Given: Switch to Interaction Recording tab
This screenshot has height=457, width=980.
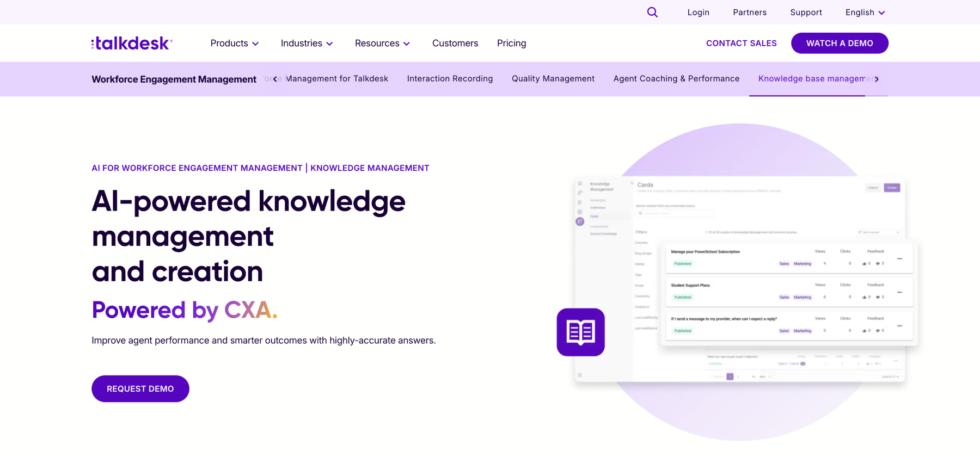Looking at the screenshot, I should (x=450, y=78).
